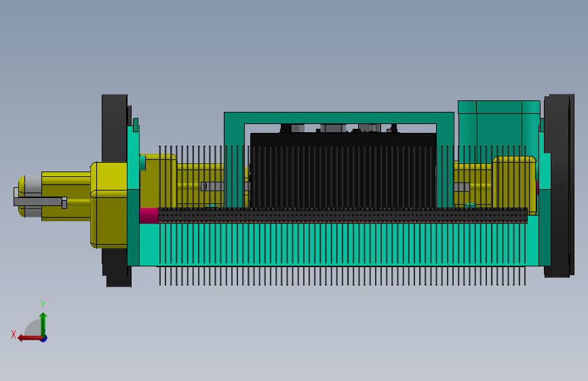Select the black wheel on the left end
Image resolution: width=588 pixels, height=381 pixels.
(115, 127)
